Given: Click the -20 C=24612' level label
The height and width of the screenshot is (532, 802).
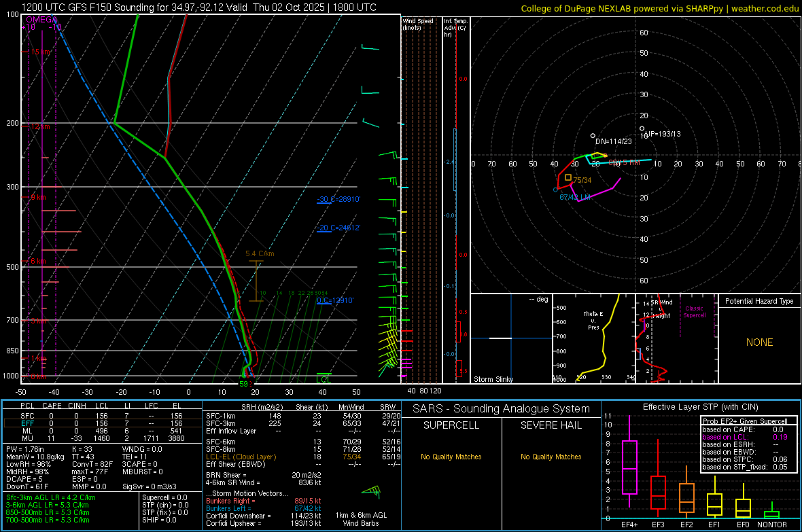Looking at the screenshot, I should pyautogui.click(x=338, y=228).
